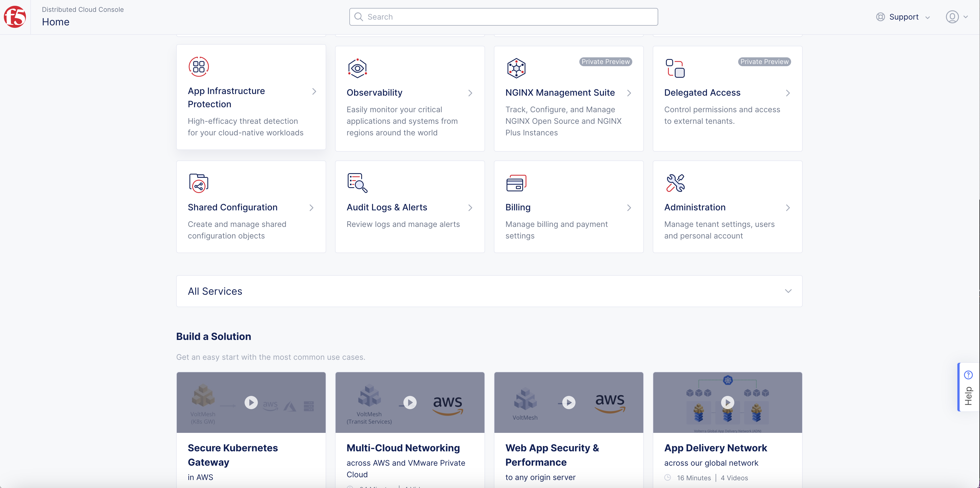Screen dimensions: 980x488
Task: Click the Billing credit card icon
Action: tap(516, 183)
